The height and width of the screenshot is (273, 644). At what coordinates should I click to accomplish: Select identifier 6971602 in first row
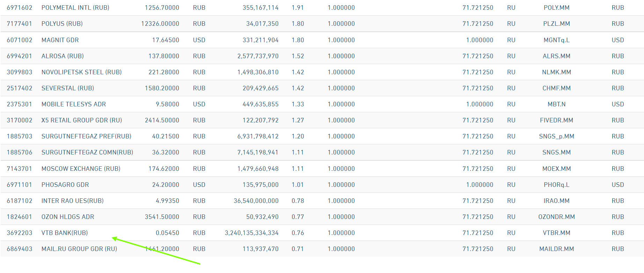coord(20,8)
